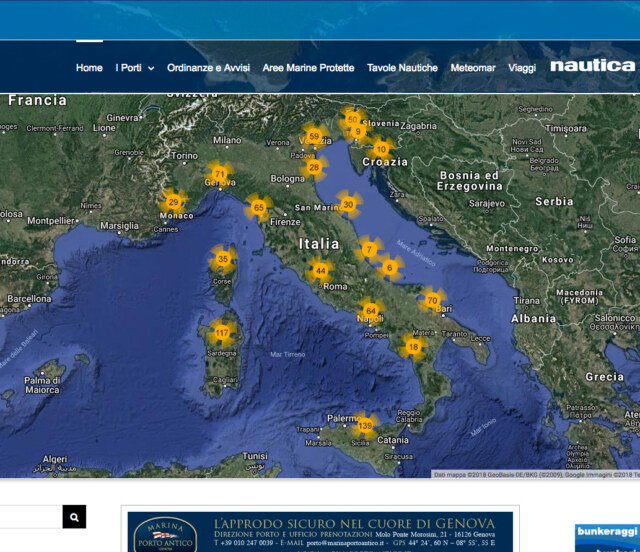Click the magnifying glass search button
Viewport: 640px width, 552px height.
tap(74, 516)
